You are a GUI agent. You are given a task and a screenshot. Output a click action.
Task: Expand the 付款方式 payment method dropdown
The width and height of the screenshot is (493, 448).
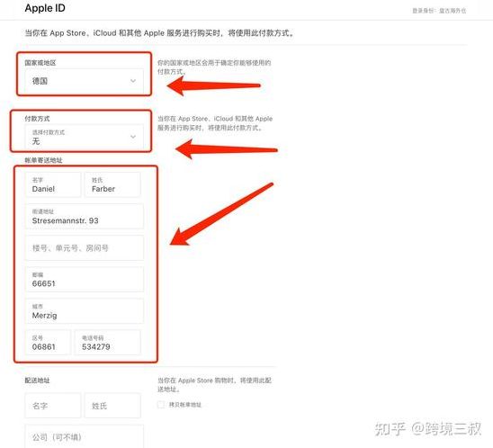[84, 137]
